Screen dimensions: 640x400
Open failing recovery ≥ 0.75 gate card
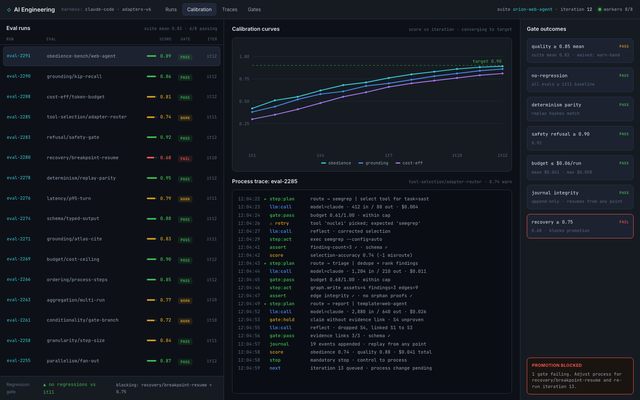580,226
